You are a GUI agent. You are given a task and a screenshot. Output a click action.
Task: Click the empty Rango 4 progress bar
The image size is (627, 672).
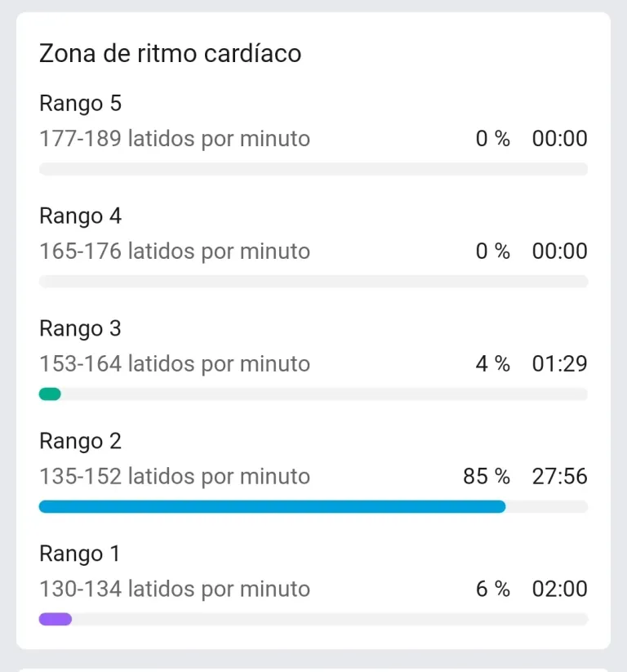coord(313,282)
